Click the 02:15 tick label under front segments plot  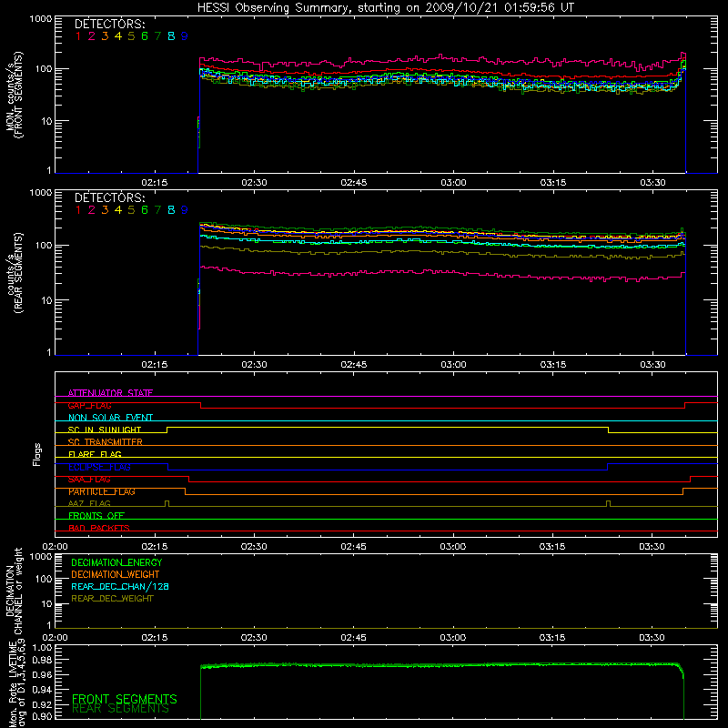155,183
